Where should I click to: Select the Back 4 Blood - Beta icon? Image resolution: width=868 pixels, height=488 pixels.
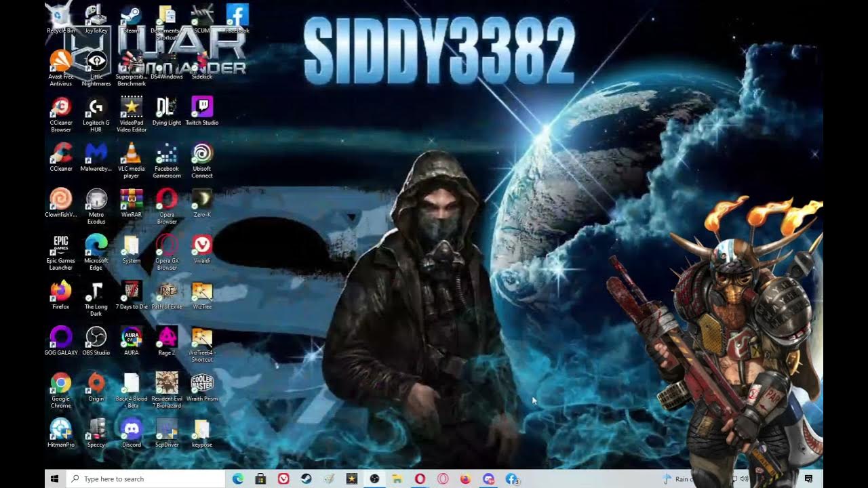tap(132, 390)
